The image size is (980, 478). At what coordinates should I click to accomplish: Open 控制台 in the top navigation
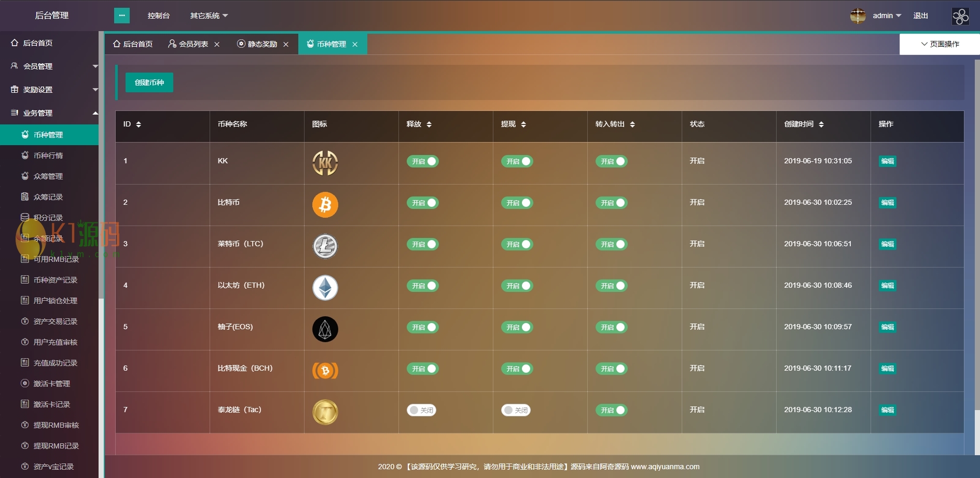[159, 16]
